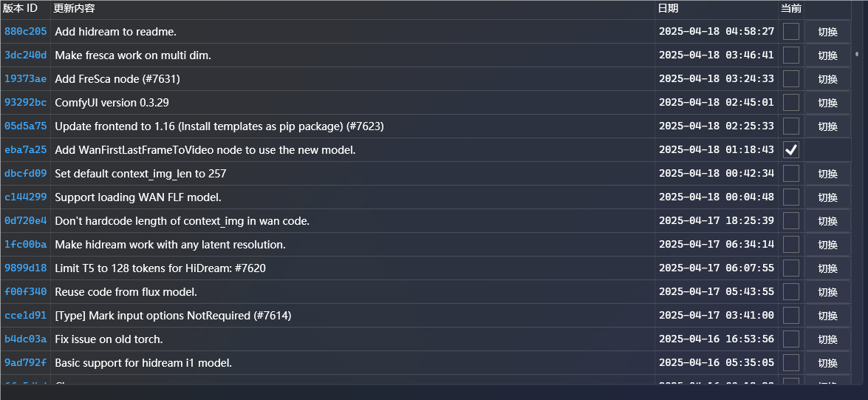Mark the checkbox for commit b4dc03a

(790, 339)
